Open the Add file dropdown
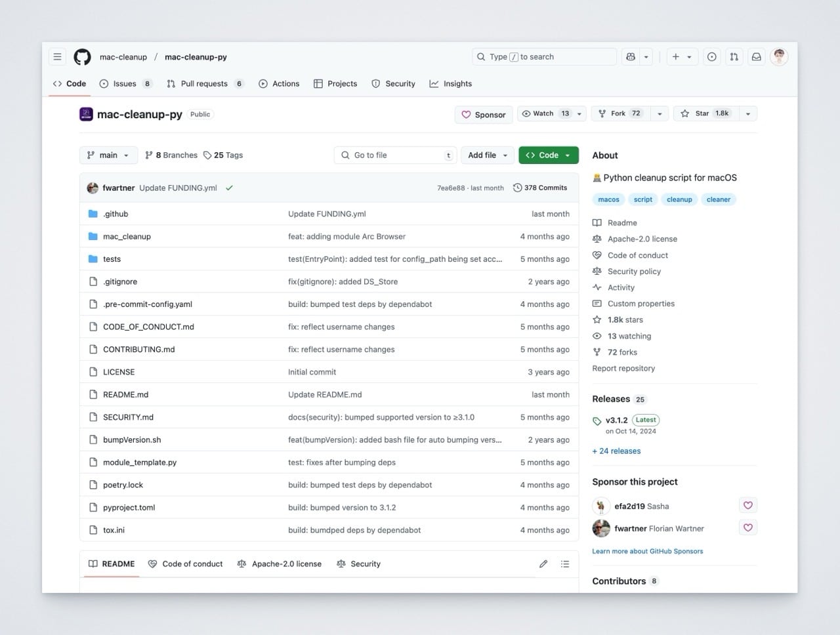The width and height of the screenshot is (840, 635). (488, 155)
